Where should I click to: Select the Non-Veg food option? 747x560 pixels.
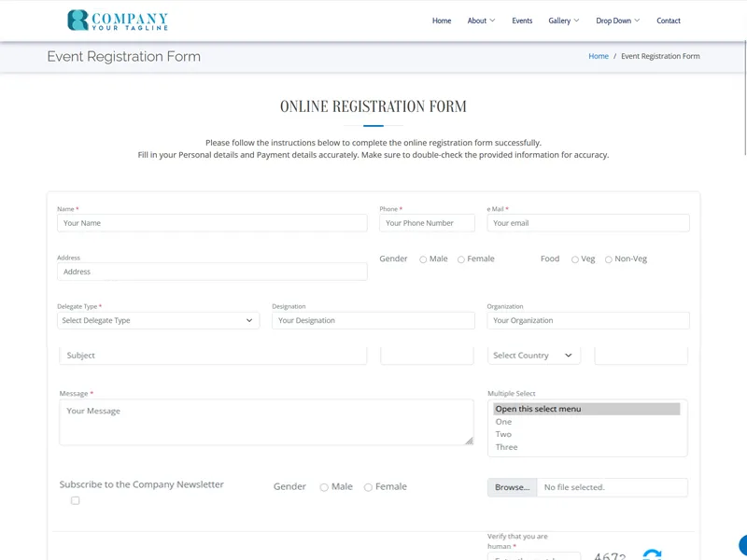tap(609, 259)
